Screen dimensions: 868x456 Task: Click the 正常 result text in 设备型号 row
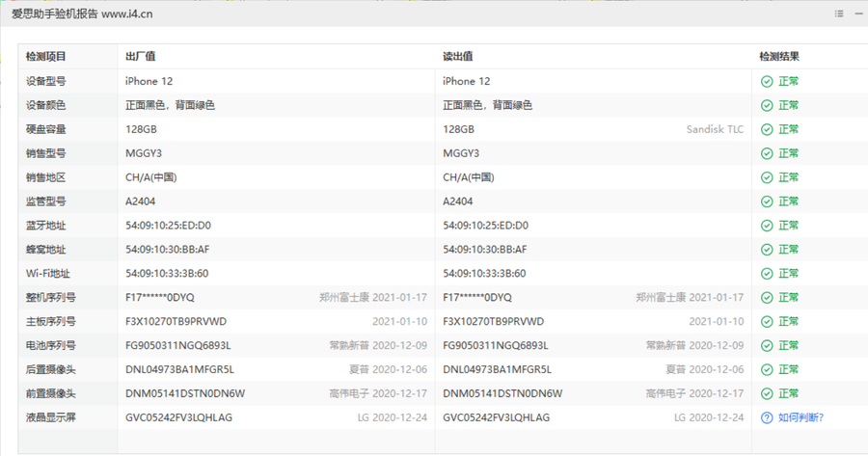click(788, 81)
